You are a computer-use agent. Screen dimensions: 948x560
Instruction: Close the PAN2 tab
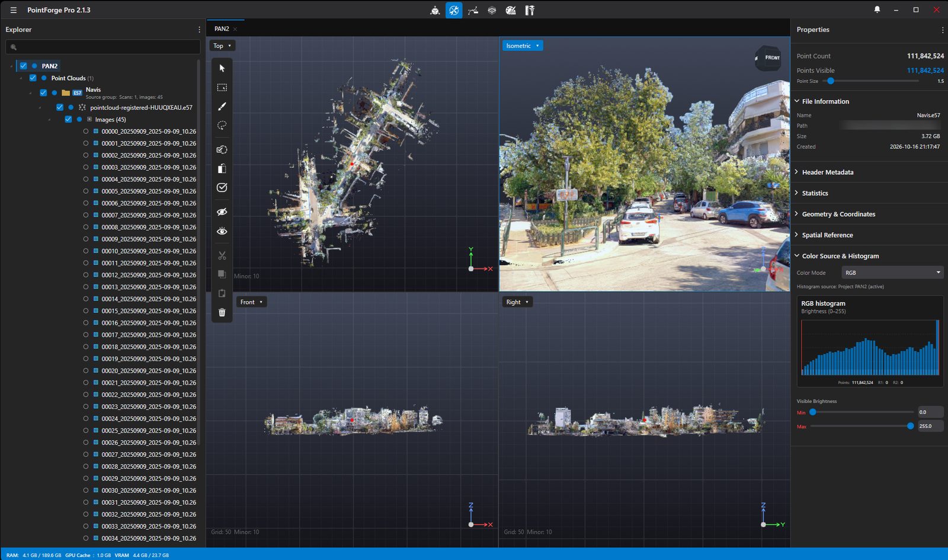coord(235,29)
